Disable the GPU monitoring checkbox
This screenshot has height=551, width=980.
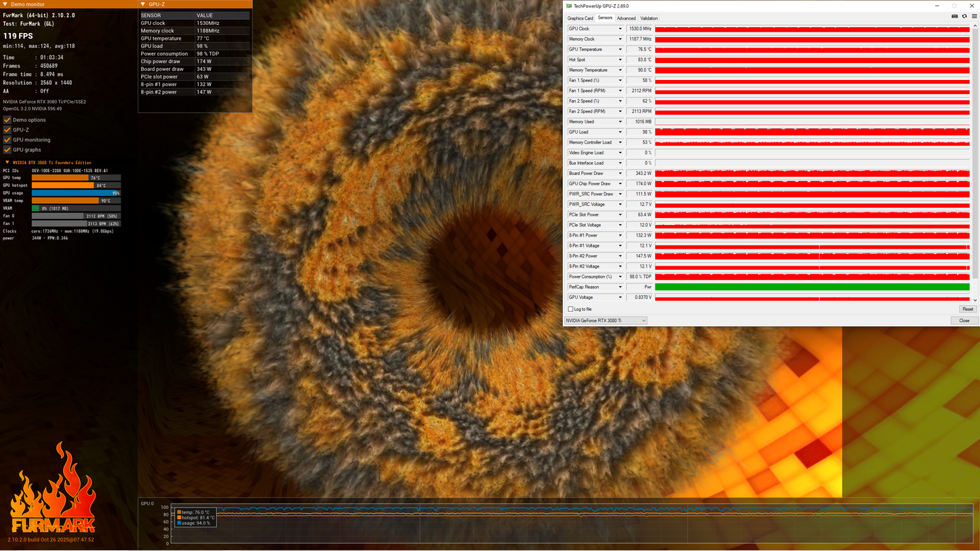pyautogui.click(x=7, y=140)
